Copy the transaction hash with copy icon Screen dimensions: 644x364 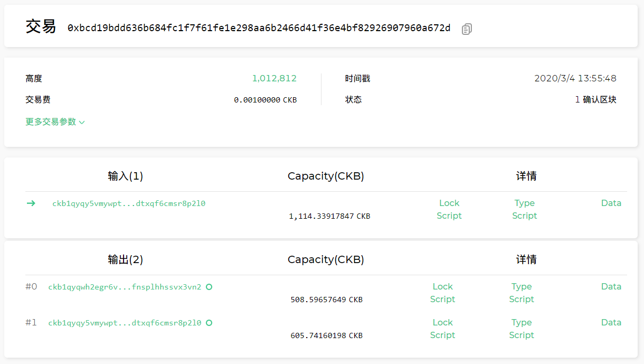(x=467, y=29)
